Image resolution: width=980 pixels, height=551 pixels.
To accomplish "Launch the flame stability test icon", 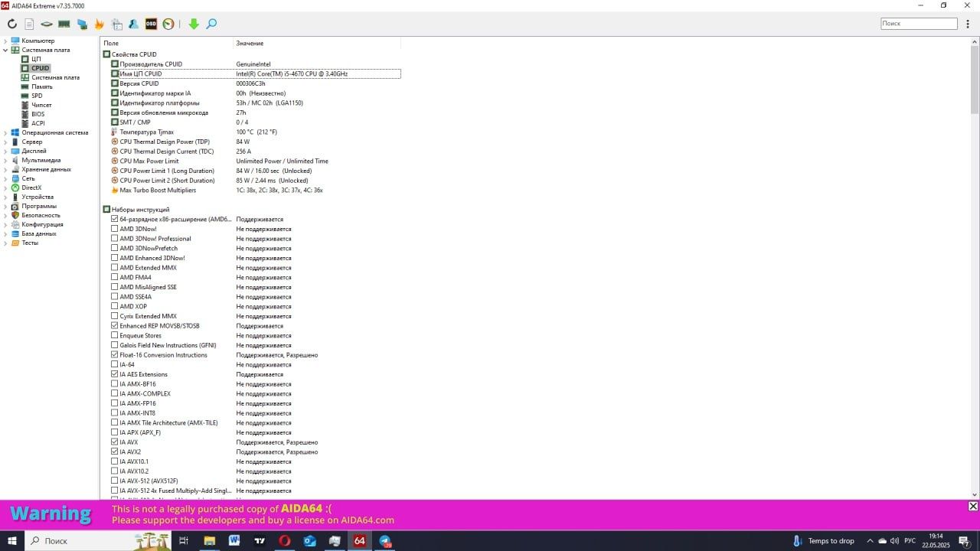I will tap(99, 24).
